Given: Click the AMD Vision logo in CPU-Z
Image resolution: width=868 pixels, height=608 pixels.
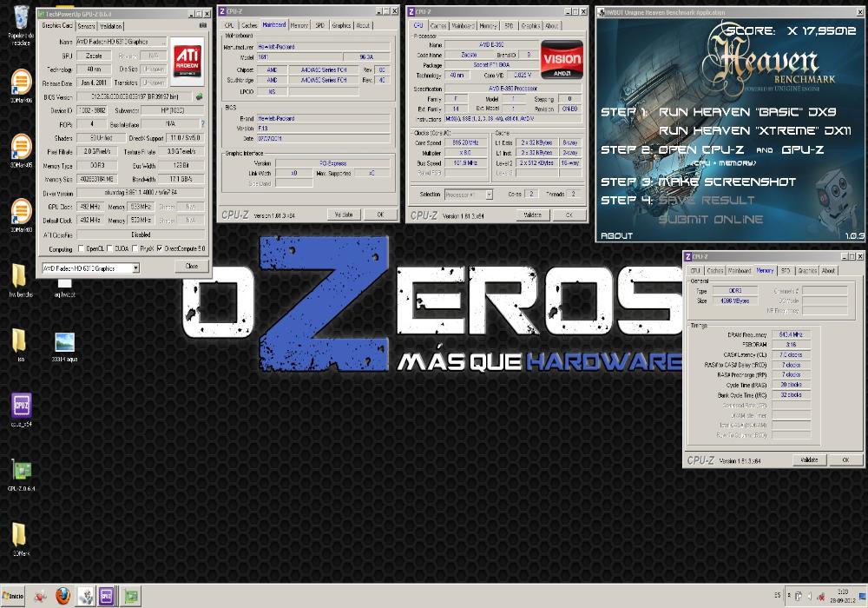Looking at the screenshot, I should pos(562,59).
